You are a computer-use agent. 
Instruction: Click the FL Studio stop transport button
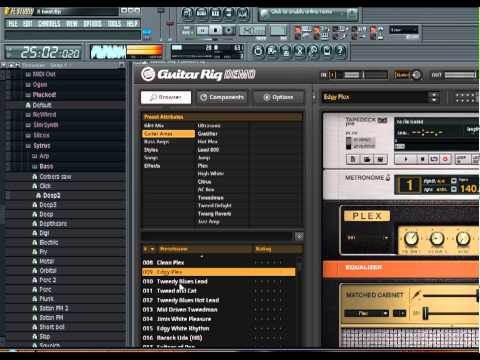216,31
